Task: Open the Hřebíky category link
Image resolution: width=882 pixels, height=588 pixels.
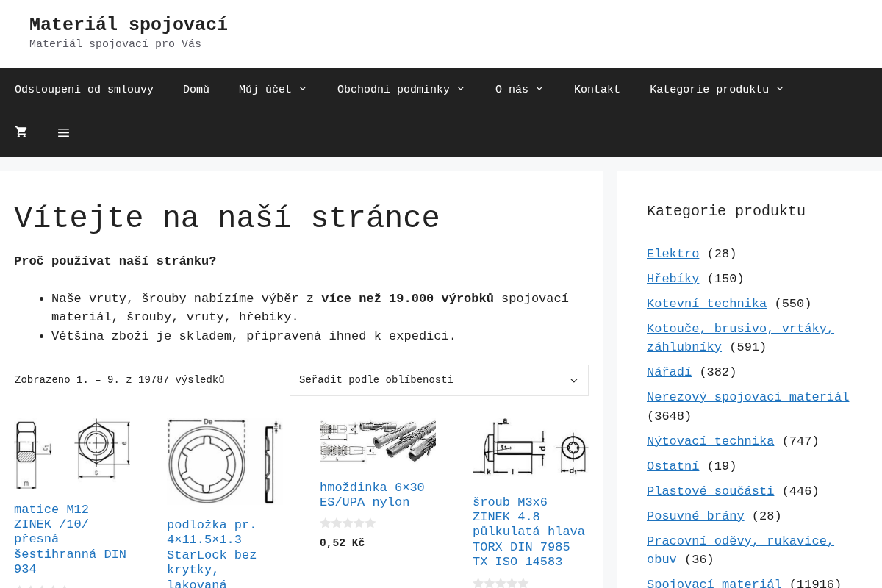Action: [x=673, y=279]
